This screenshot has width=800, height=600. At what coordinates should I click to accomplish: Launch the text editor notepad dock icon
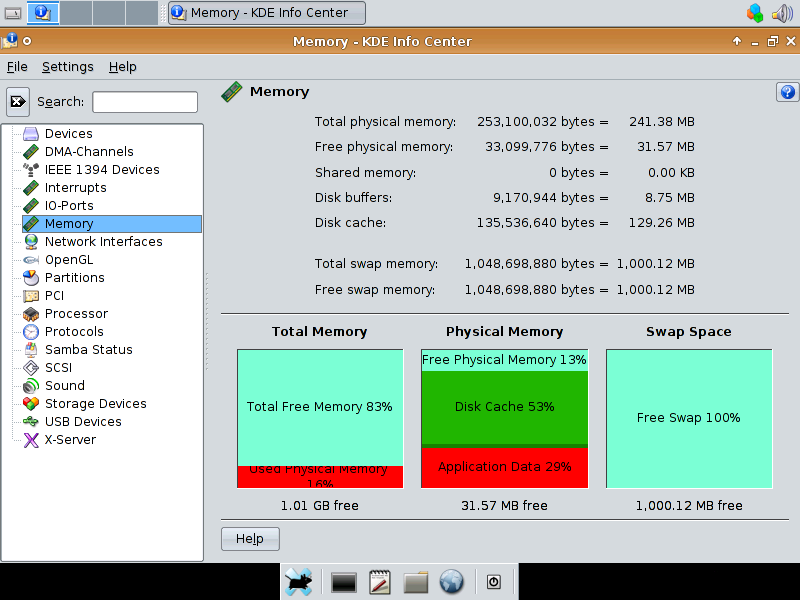click(x=380, y=582)
